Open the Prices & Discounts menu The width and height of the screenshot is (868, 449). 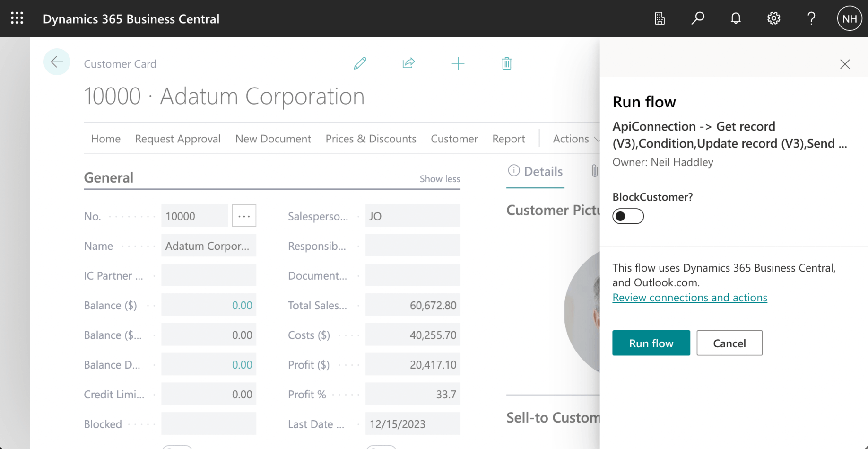tap(371, 139)
